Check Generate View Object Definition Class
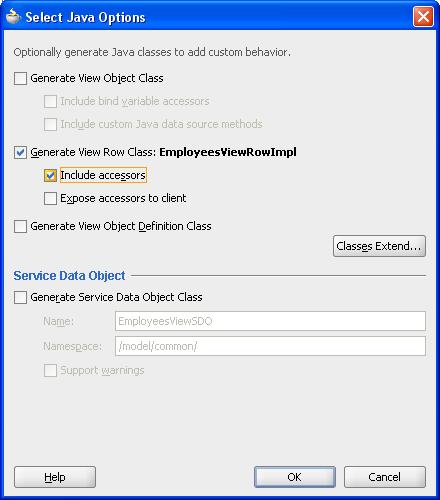 pos(20,226)
